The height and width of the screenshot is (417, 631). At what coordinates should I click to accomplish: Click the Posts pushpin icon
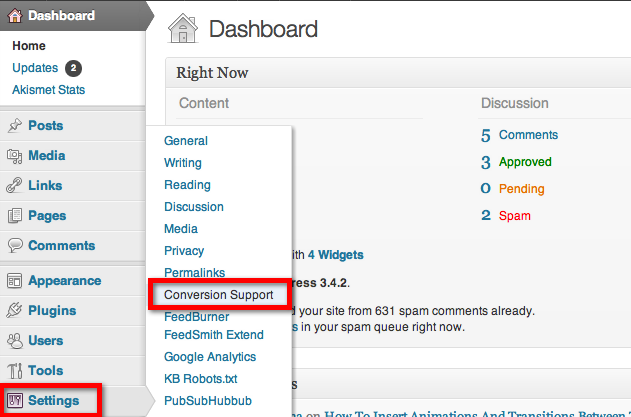(14, 126)
